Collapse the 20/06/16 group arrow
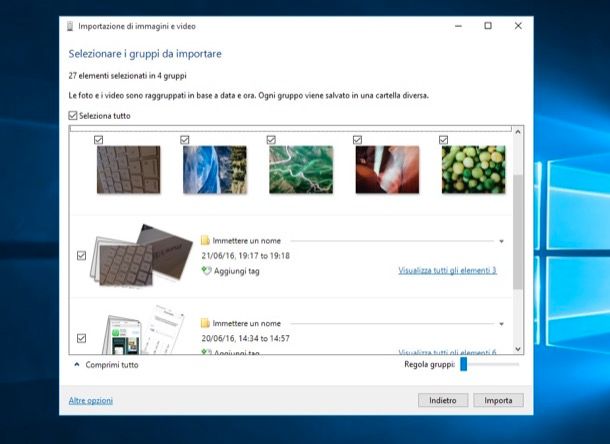The height and width of the screenshot is (444, 610). point(501,324)
